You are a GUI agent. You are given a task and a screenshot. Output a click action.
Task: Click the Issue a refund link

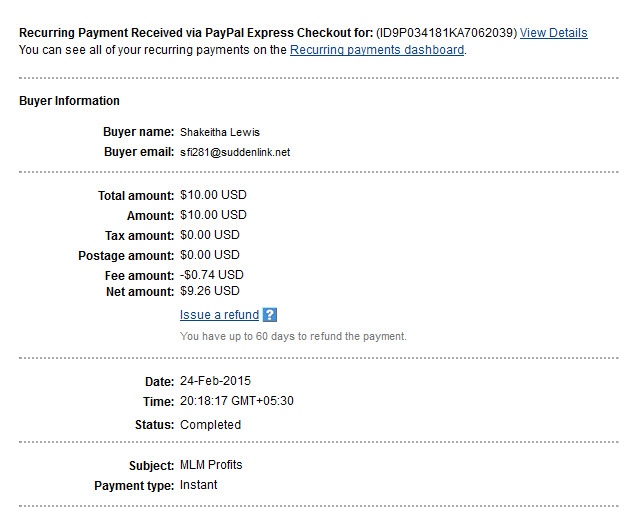coord(219,315)
